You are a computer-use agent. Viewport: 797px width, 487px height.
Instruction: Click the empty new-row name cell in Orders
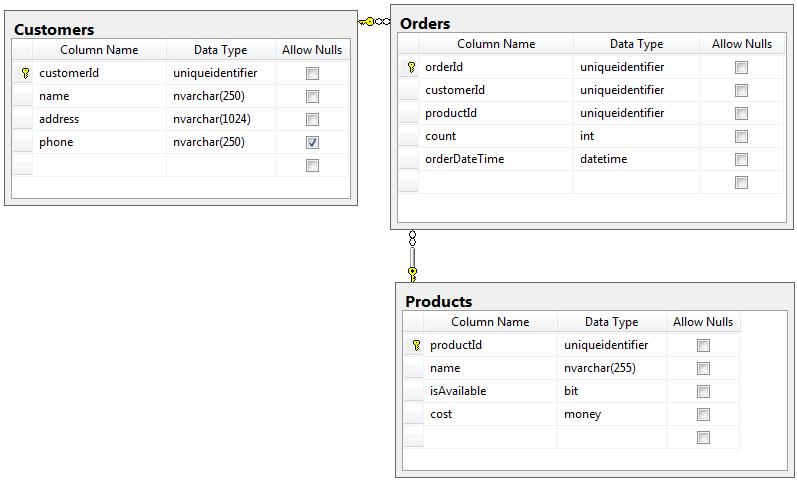tap(496, 182)
